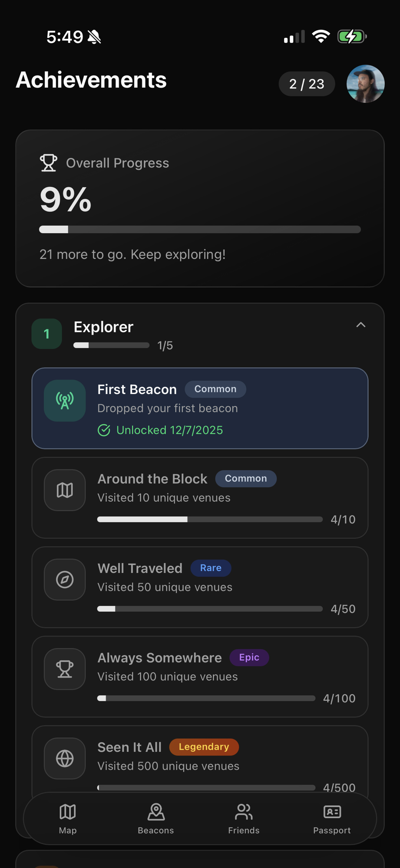Image resolution: width=400 pixels, height=868 pixels.
Task: Tap the Around the Block map icon
Action: click(65, 490)
